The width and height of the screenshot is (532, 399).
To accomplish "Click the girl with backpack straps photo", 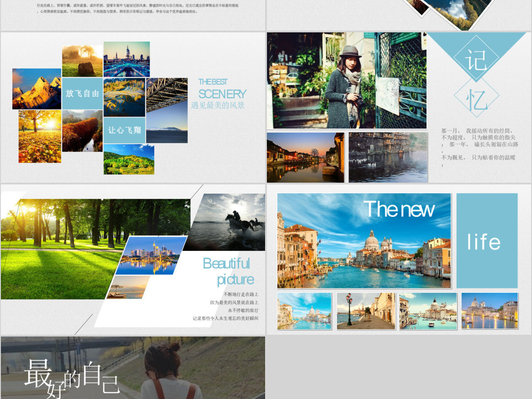I will click(x=133, y=368).
